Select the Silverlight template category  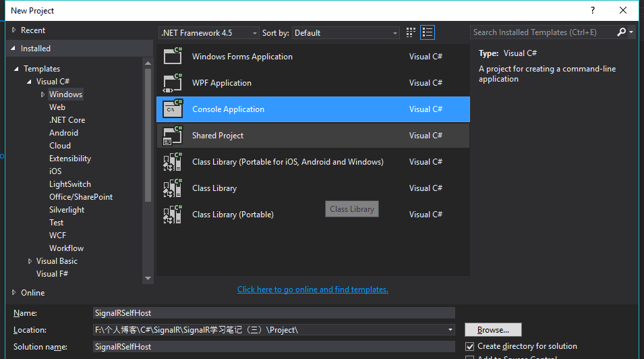pyautogui.click(x=67, y=210)
